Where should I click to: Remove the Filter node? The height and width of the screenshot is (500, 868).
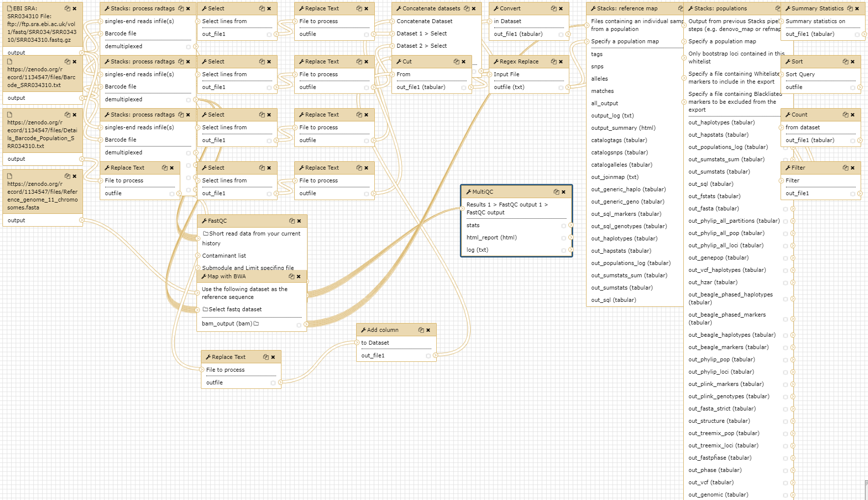point(853,168)
